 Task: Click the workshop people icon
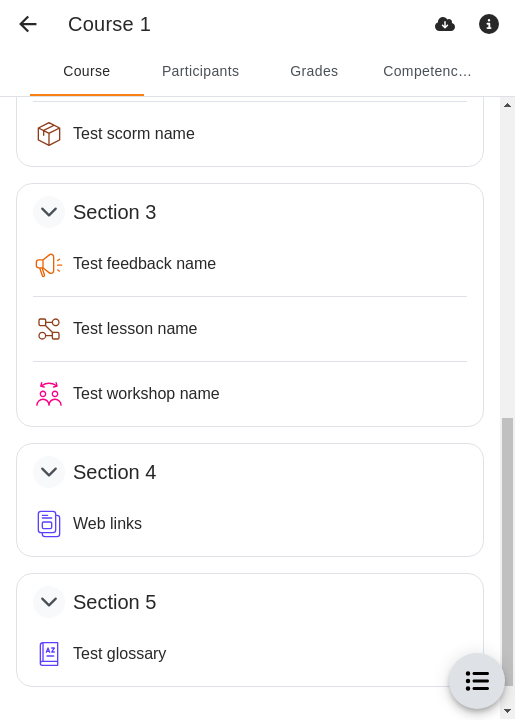49,394
